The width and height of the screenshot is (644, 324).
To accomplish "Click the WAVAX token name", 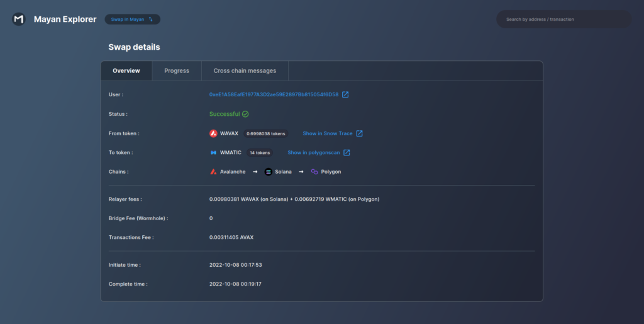I will pos(229,133).
